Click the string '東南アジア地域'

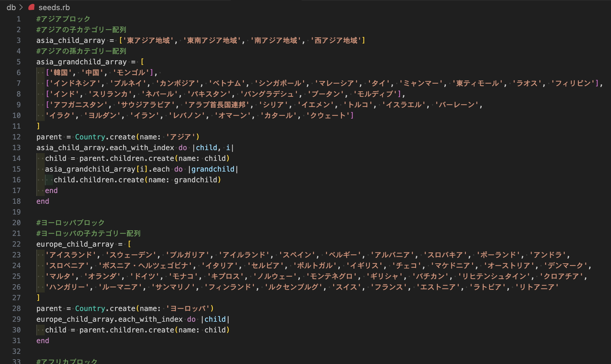[212, 41]
